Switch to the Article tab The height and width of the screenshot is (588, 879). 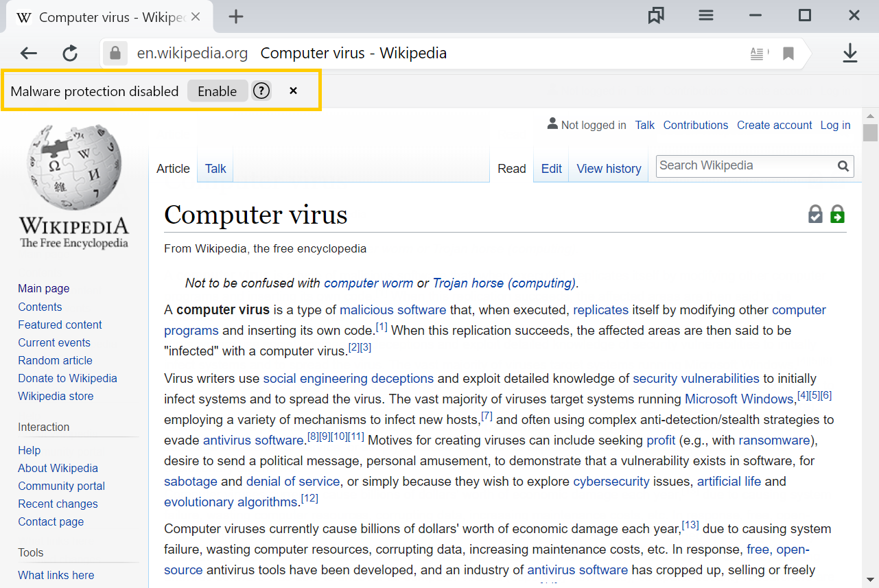coord(173,169)
